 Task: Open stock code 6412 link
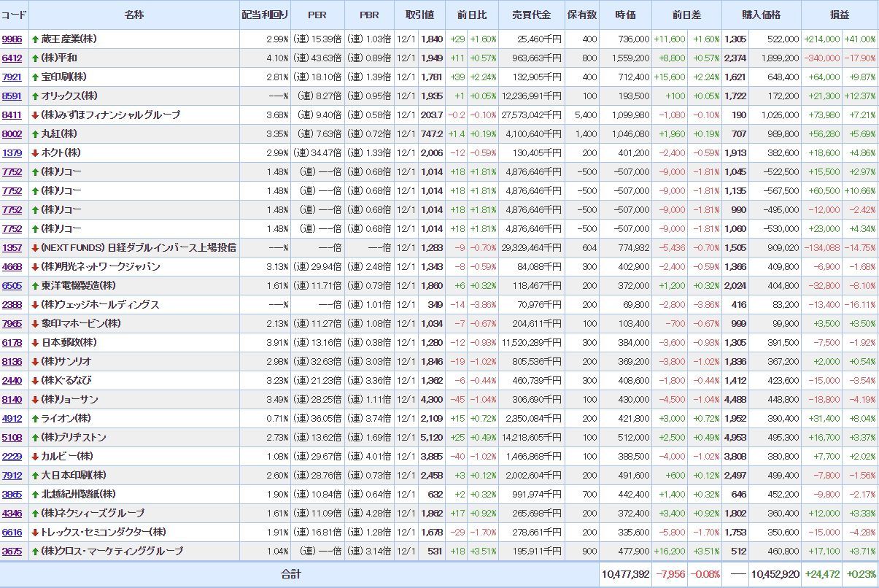point(12,58)
